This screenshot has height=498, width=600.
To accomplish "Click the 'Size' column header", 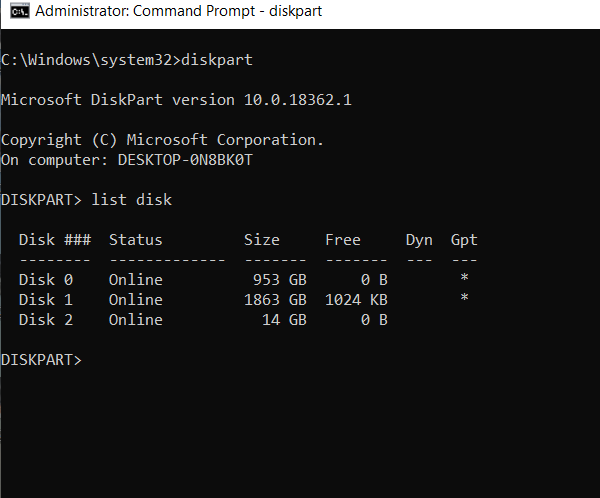I will point(262,240).
